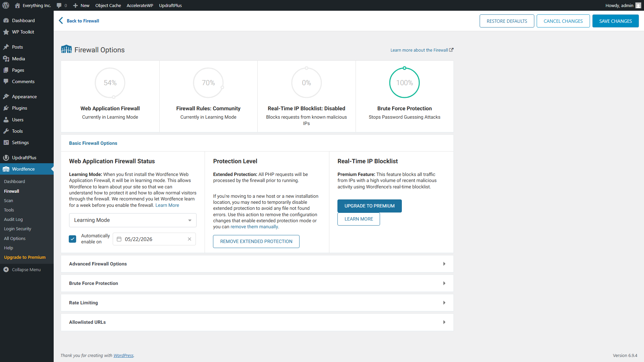Click the date input showing 05/22/2026

click(154, 239)
